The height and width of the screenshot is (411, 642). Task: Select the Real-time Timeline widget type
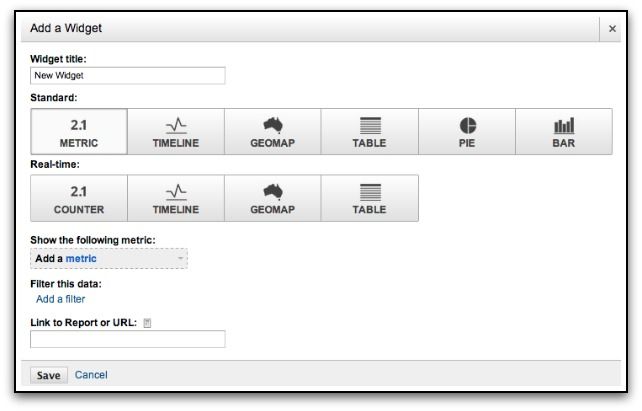click(x=176, y=198)
